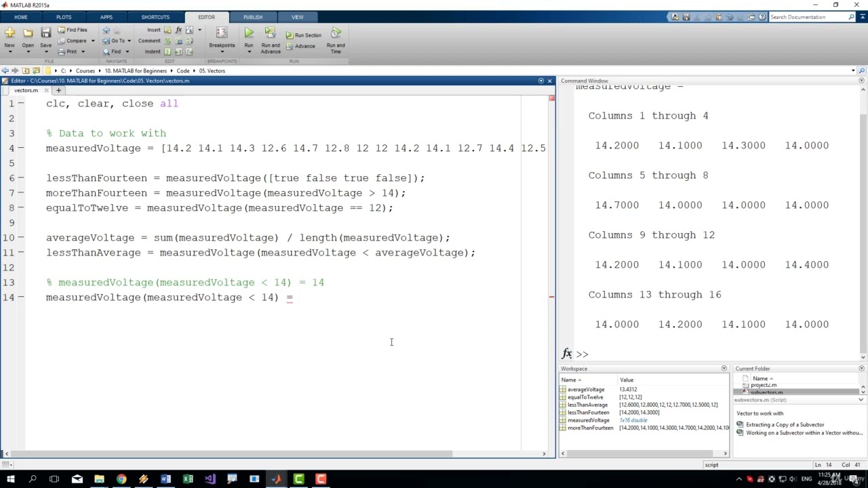868x488 pixels.
Task: Click Find Files in File group
Action: click(x=73, y=30)
